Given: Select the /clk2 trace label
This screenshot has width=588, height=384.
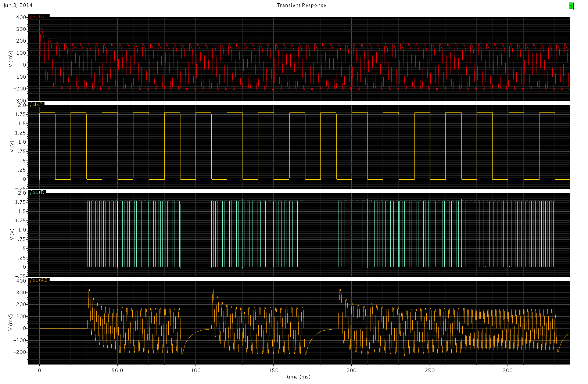Looking at the screenshot, I should pyautogui.click(x=36, y=105).
